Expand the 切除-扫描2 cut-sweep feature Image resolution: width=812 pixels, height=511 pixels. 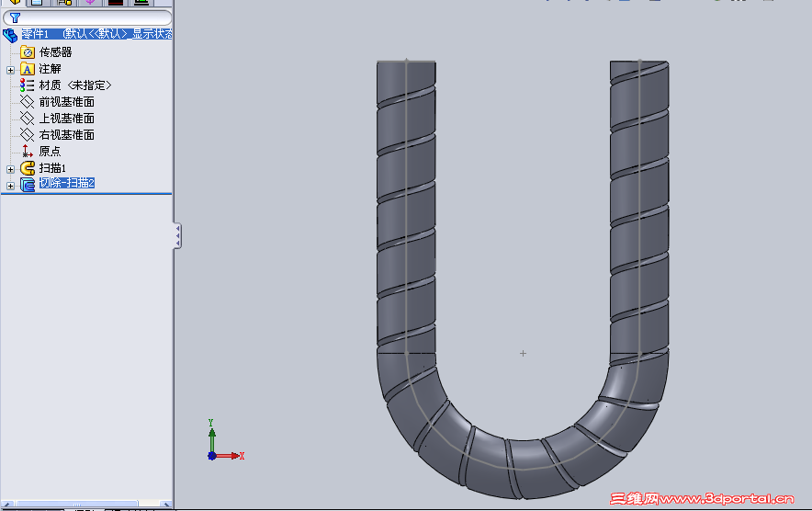coord(10,186)
